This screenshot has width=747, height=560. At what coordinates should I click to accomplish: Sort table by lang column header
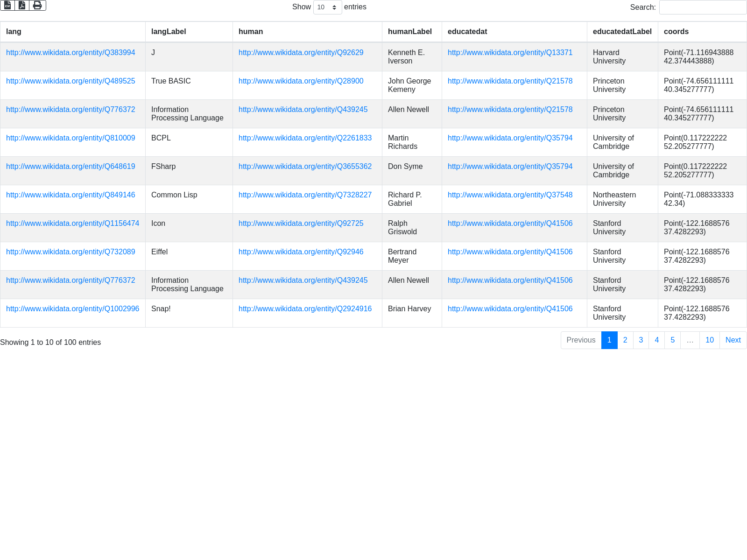pyautogui.click(x=14, y=32)
